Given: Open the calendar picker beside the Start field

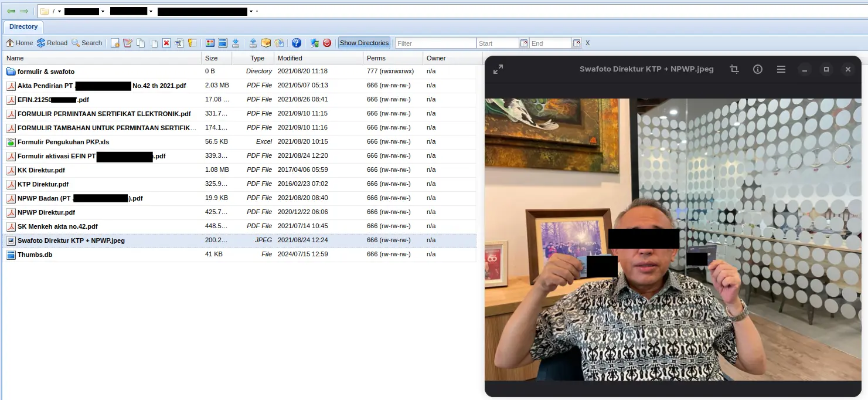Looking at the screenshot, I should pyautogui.click(x=524, y=43).
